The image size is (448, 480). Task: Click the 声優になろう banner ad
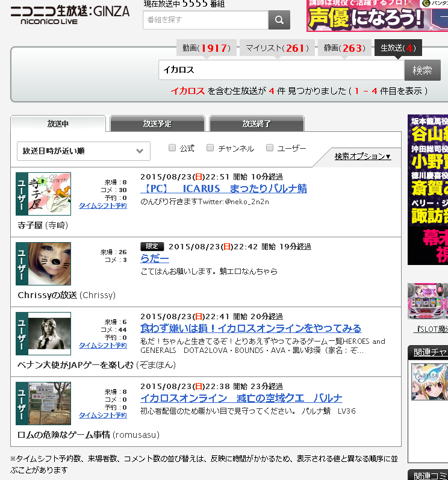pyautogui.click(x=377, y=16)
